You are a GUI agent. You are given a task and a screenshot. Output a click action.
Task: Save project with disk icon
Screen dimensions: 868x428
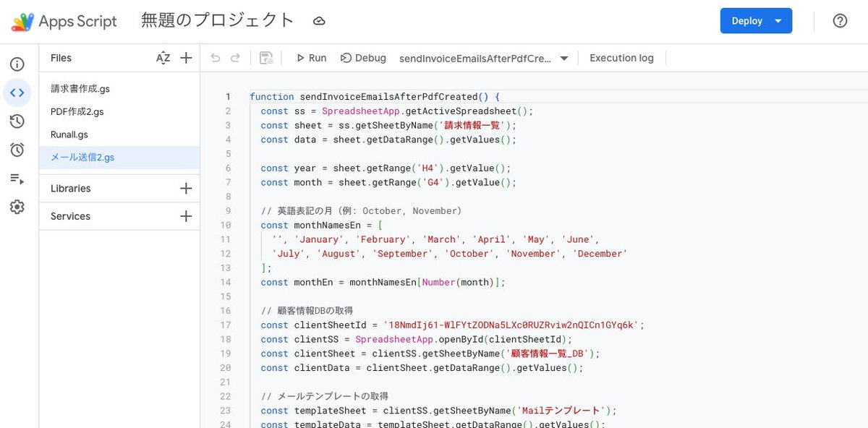pos(266,59)
